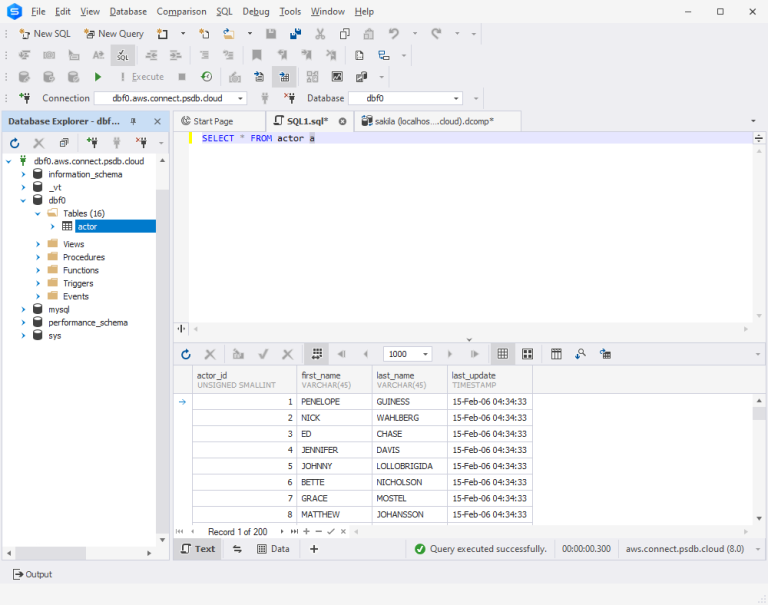Switch results to card view icon
Image resolution: width=768 pixels, height=605 pixels.
pyautogui.click(x=527, y=354)
